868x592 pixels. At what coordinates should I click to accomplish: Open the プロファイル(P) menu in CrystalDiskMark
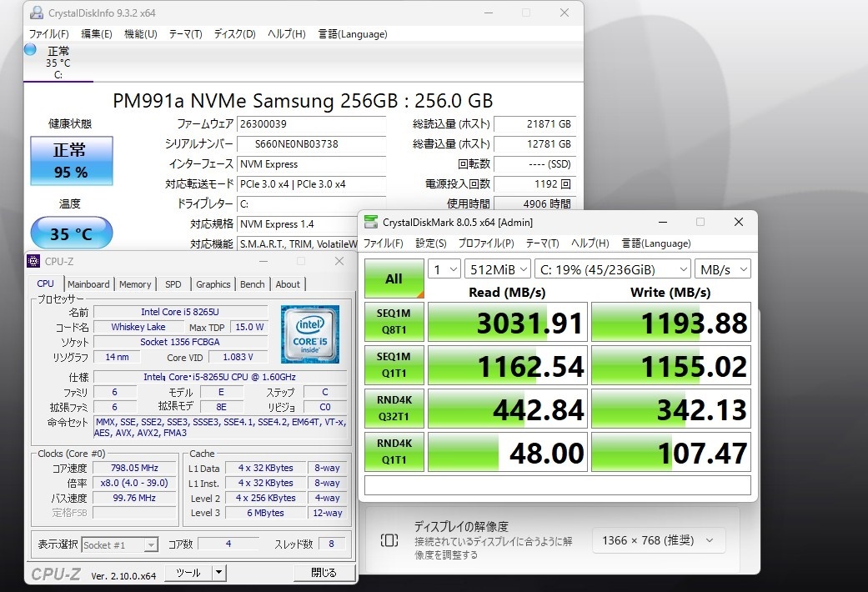tap(485, 243)
